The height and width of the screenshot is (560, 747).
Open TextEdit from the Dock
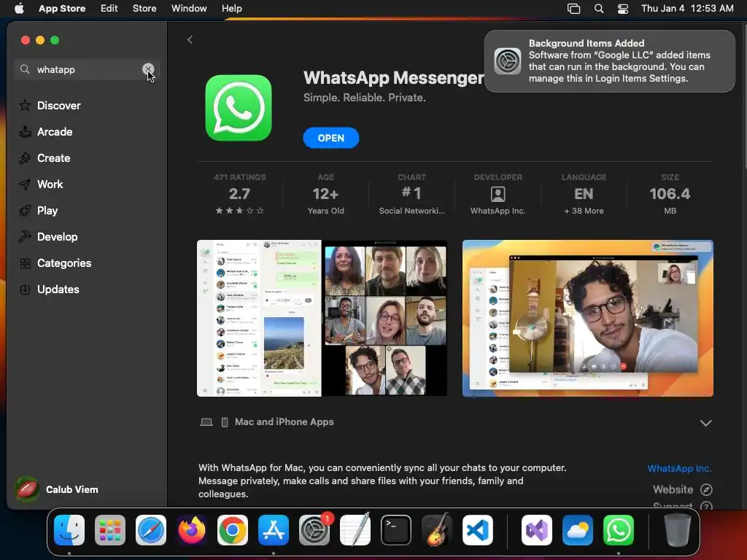(x=355, y=530)
